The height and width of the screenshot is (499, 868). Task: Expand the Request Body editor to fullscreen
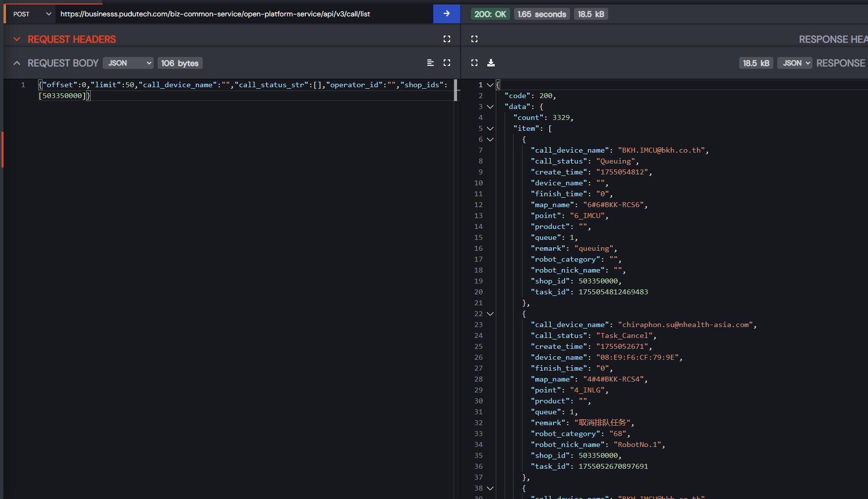(x=447, y=63)
